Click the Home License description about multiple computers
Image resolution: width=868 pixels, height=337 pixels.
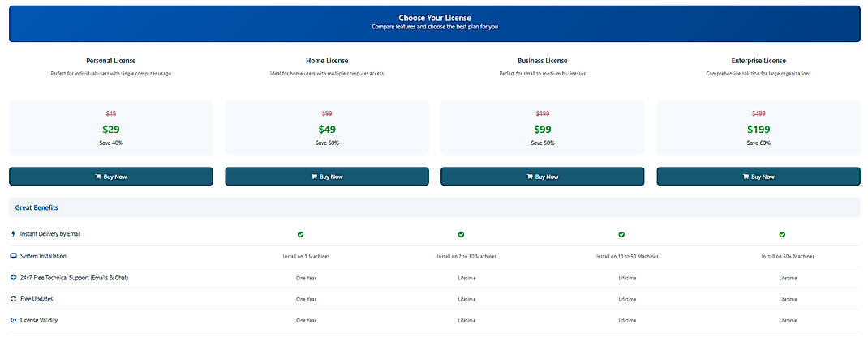(327, 74)
